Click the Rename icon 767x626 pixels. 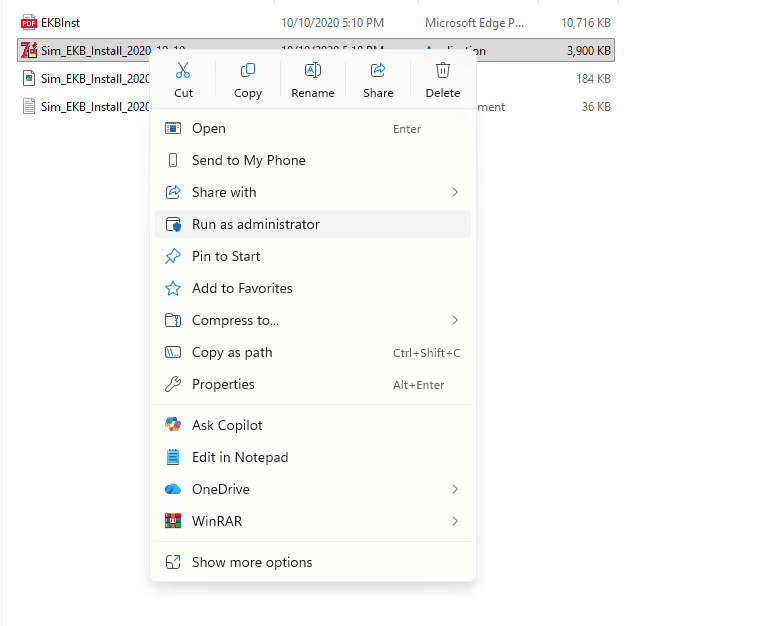tap(313, 71)
